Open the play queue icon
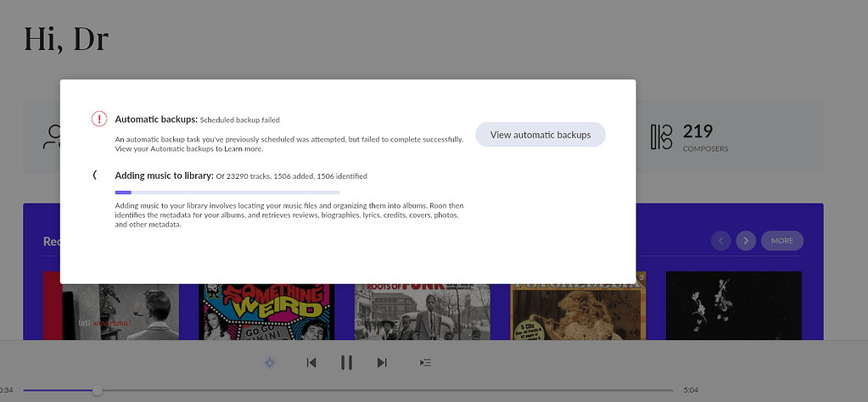The height and width of the screenshot is (402, 868). [x=426, y=362]
